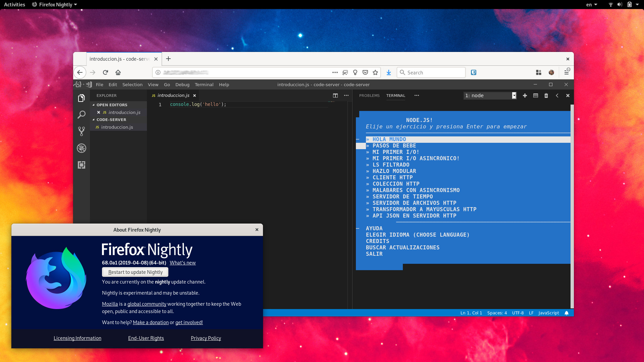Switch to the TERMINAL panel tab

(396, 96)
